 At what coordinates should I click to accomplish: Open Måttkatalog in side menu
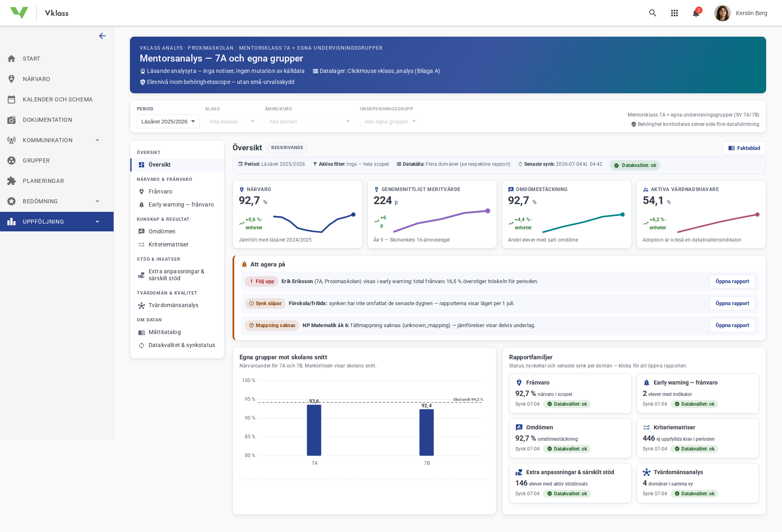pos(177,332)
